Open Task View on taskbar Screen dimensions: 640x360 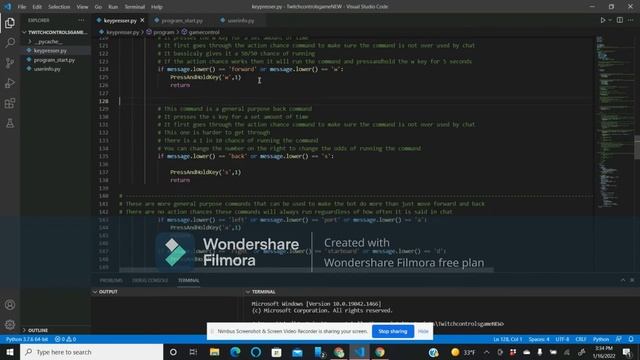pyautogui.click(x=193, y=352)
